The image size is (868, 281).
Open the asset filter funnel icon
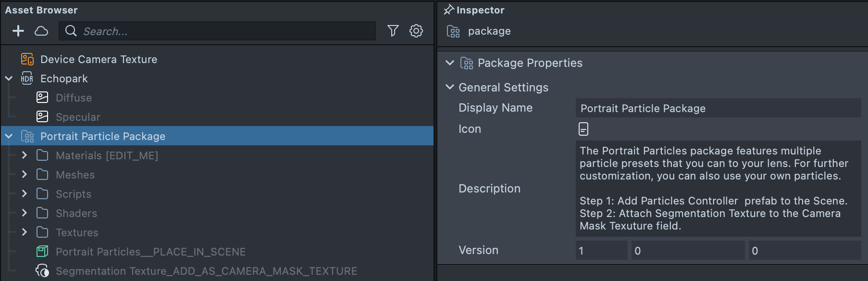pos(393,31)
